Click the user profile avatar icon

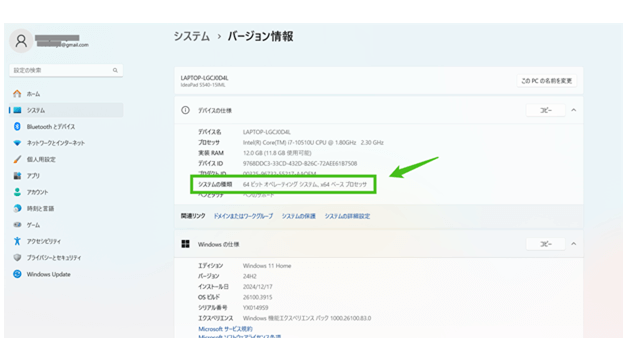[x=21, y=41]
